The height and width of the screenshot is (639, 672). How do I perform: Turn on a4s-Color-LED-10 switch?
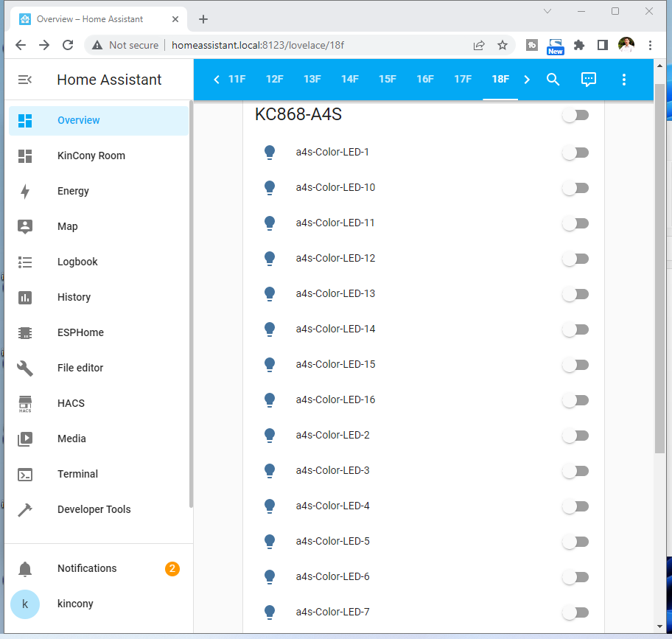click(575, 188)
